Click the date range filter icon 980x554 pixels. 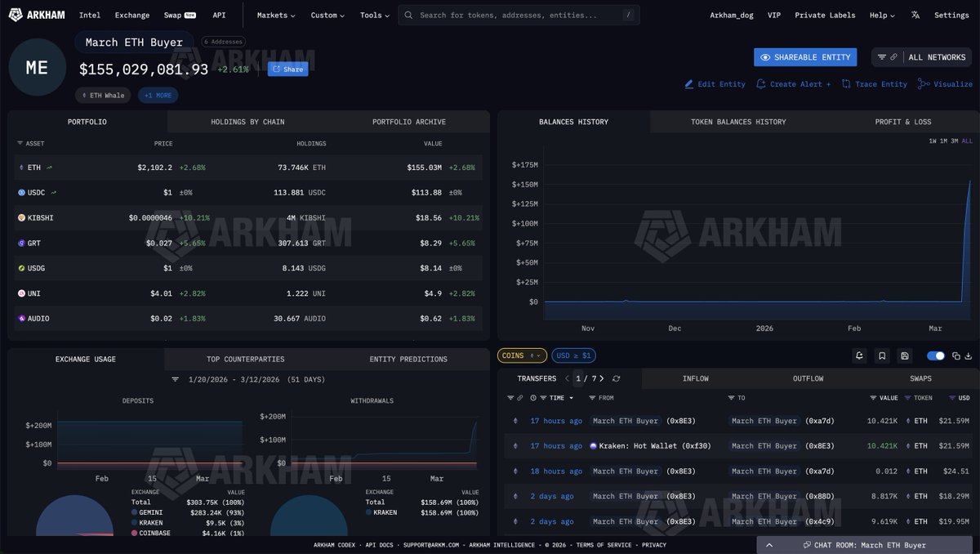click(x=175, y=380)
